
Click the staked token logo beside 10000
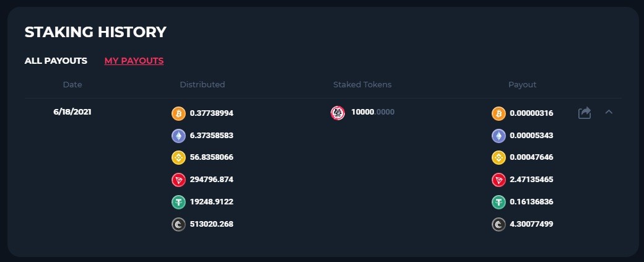click(337, 113)
